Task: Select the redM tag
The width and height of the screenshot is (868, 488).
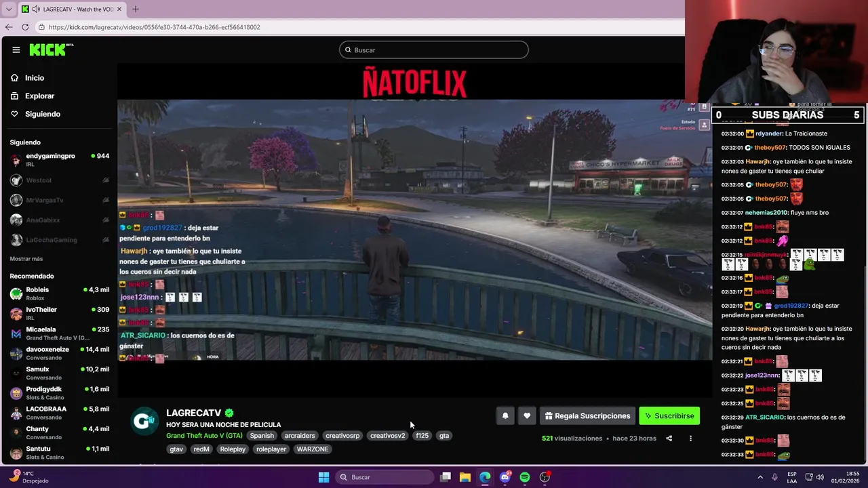Action: pyautogui.click(x=201, y=449)
